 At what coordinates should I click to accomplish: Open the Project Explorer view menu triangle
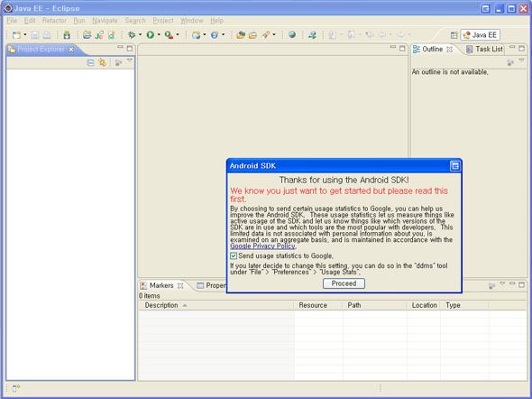tap(130, 60)
